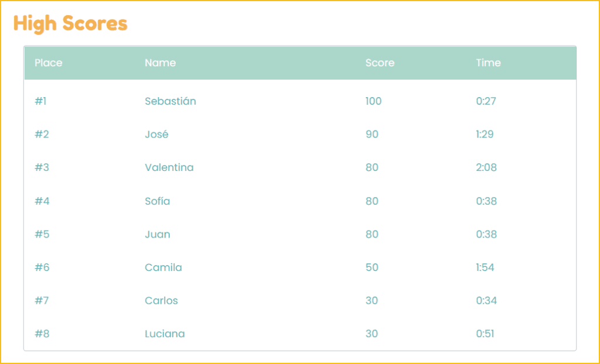Click Camila's score of 50
Image resolution: width=600 pixels, height=364 pixels.
[372, 267]
